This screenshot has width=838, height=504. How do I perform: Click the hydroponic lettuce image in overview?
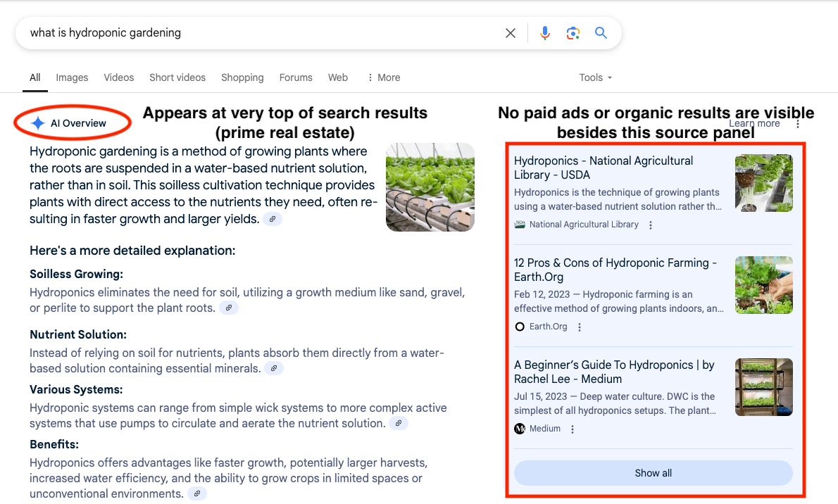click(430, 187)
